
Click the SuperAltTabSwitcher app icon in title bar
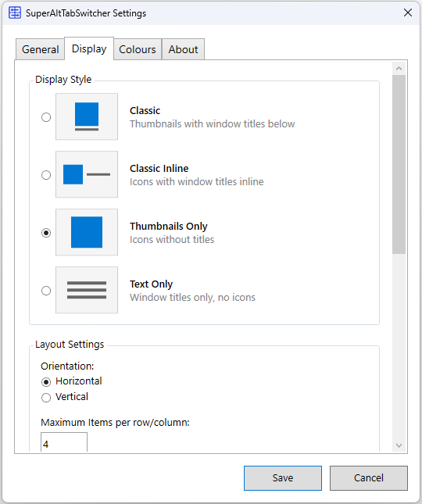point(15,13)
